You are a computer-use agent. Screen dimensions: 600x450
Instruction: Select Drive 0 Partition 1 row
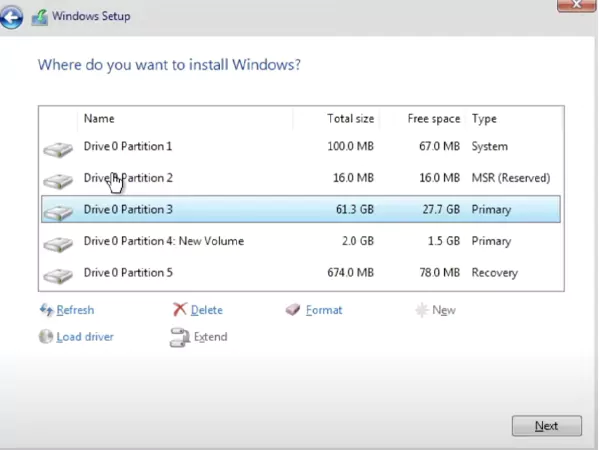click(x=301, y=146)
